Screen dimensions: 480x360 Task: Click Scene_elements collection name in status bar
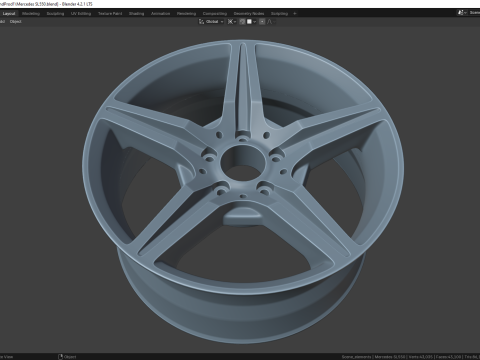[356, 357]
